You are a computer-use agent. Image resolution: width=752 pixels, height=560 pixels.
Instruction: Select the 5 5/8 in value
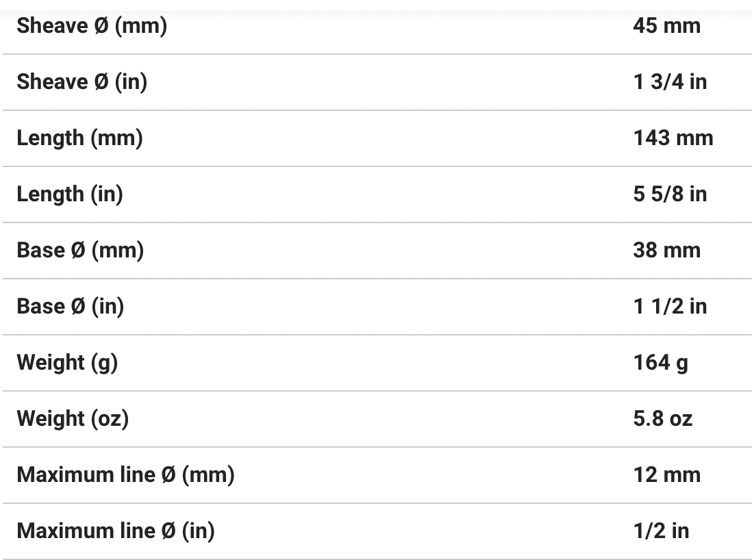(670, 194)
